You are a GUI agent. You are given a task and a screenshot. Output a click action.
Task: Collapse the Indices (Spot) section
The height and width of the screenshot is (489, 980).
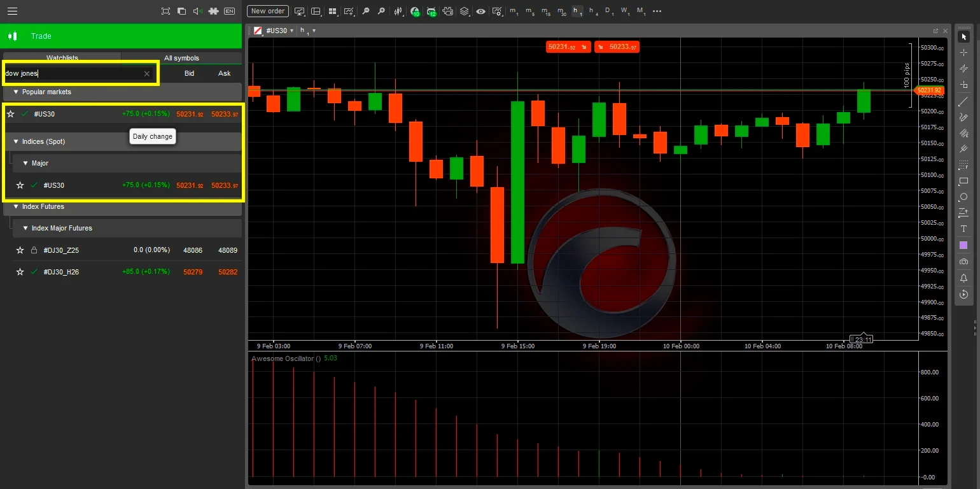coord(15,141)
